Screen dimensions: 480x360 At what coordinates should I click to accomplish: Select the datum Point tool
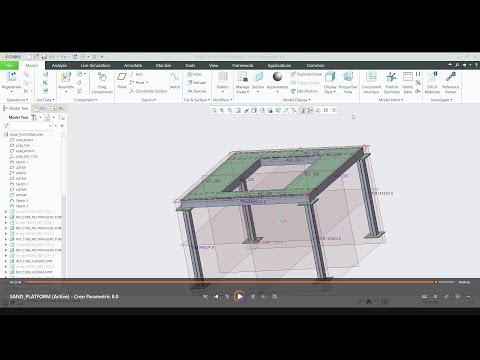[137, 82]
